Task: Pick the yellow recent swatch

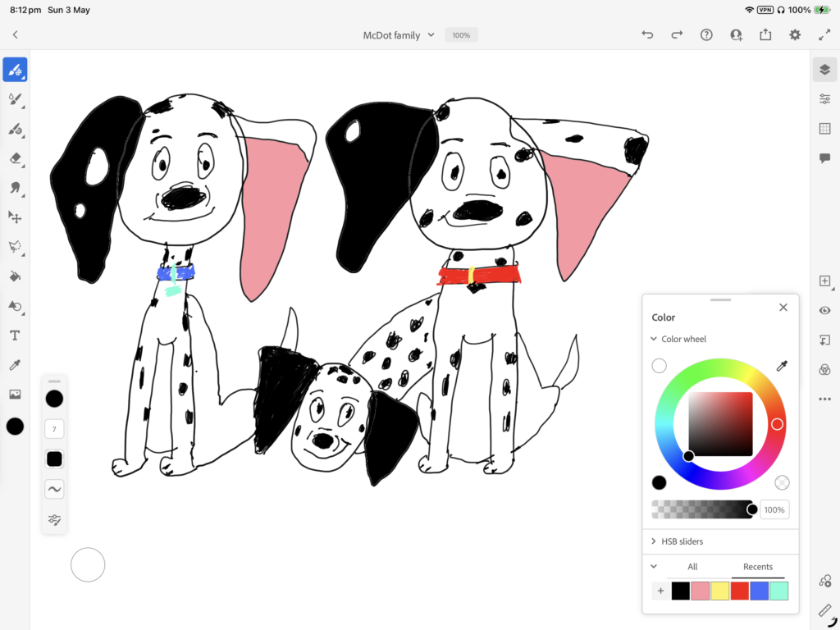Action: 720,591
